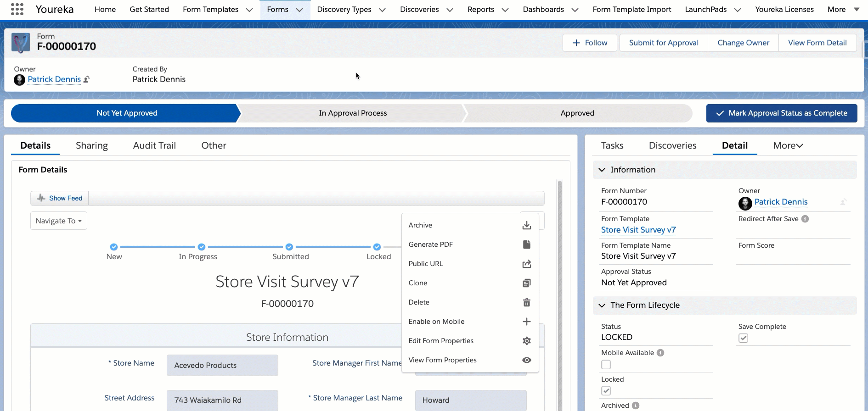Screen dimensions: 868x411
Task: Click the Form record icon beside F-00000170
Action: (21, 43)
